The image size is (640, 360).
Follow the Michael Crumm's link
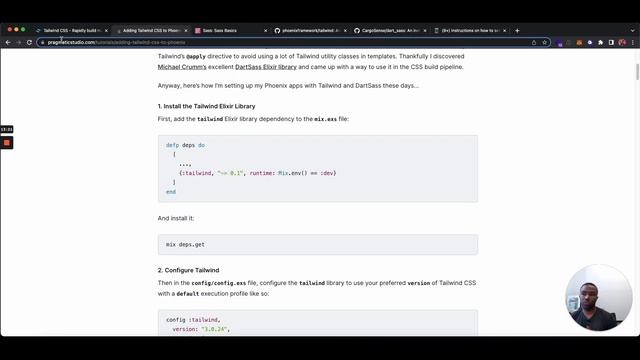[x=182, y=67]
